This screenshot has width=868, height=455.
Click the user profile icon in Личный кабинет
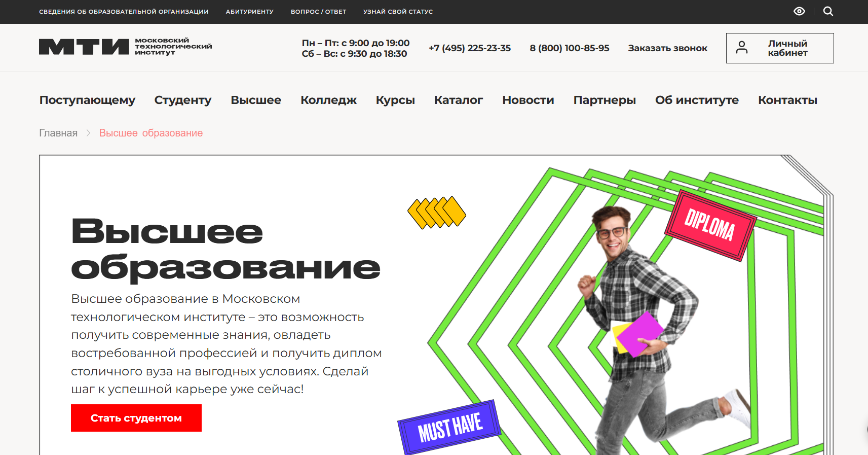point(742,48)
